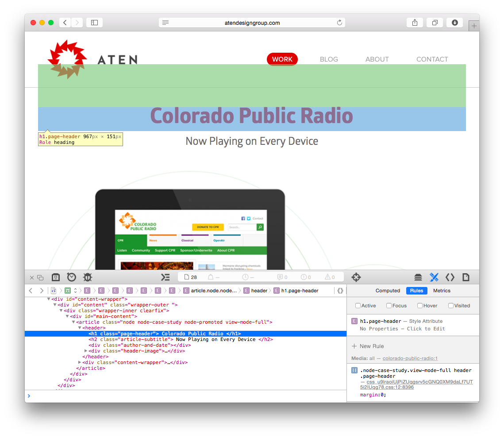Screen dimensions: 504x438
Task: Enable the Hover pseudo-class checkbox
Action: (x=420, y=306)
